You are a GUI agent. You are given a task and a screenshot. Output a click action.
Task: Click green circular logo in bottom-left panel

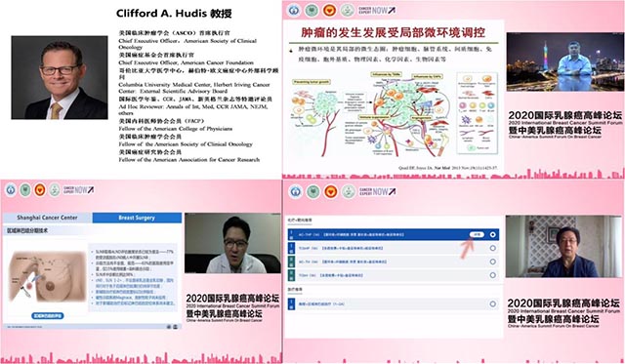coord(25,190)
